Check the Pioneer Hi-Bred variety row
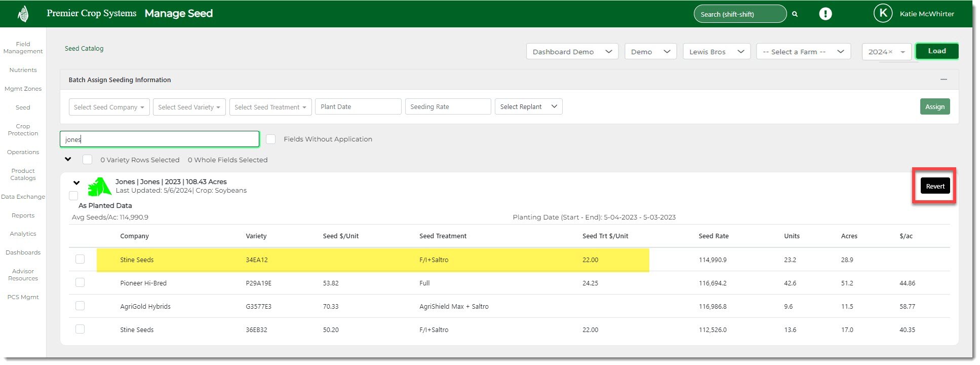Viewport: 980px width, 365px height. point(80,282)
